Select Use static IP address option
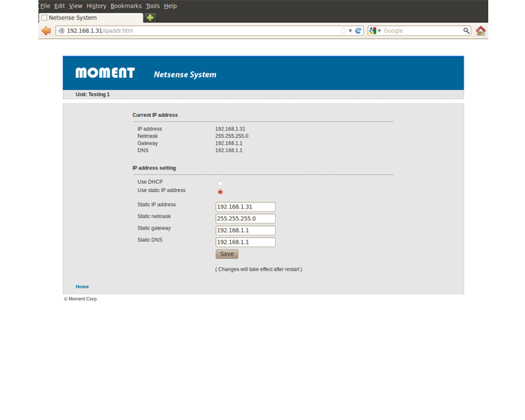 220,191
